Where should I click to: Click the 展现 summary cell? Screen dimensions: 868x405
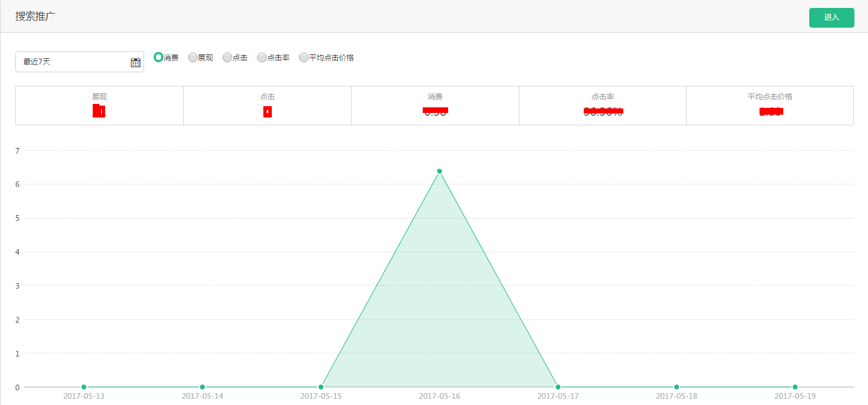[x=99, y=106]
